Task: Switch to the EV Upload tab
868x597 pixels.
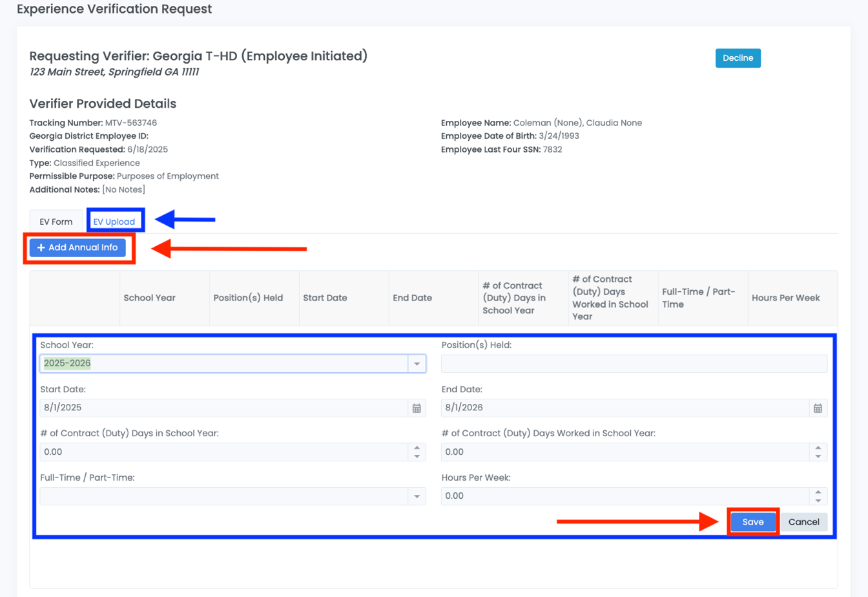Action: tap(114, 222)
